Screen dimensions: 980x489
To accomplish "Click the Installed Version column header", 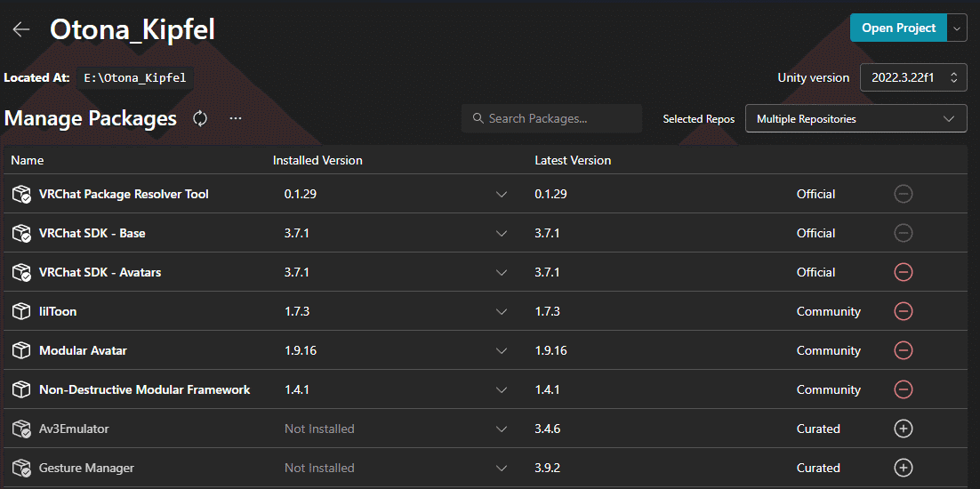I will pyautogui.click(x=317, y=160).
